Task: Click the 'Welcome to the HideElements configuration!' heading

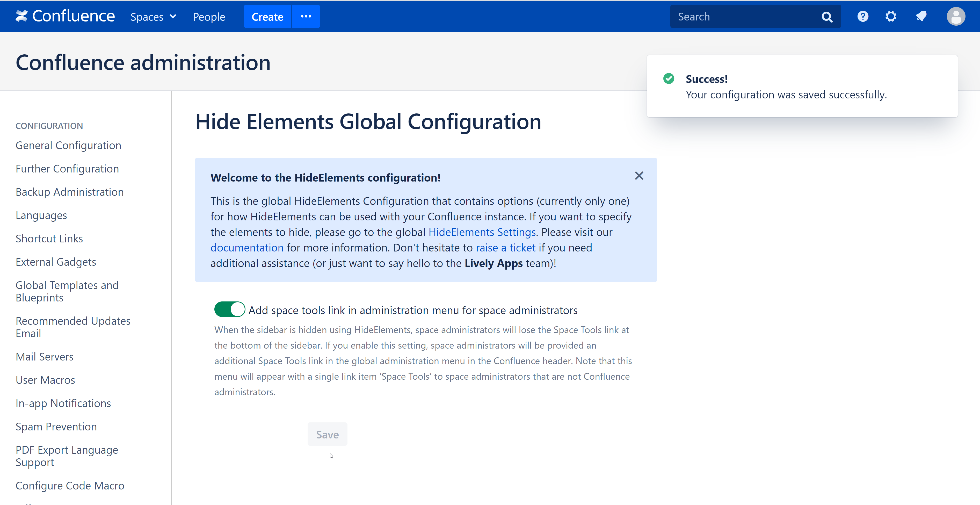Action: (x=326, y=178)
